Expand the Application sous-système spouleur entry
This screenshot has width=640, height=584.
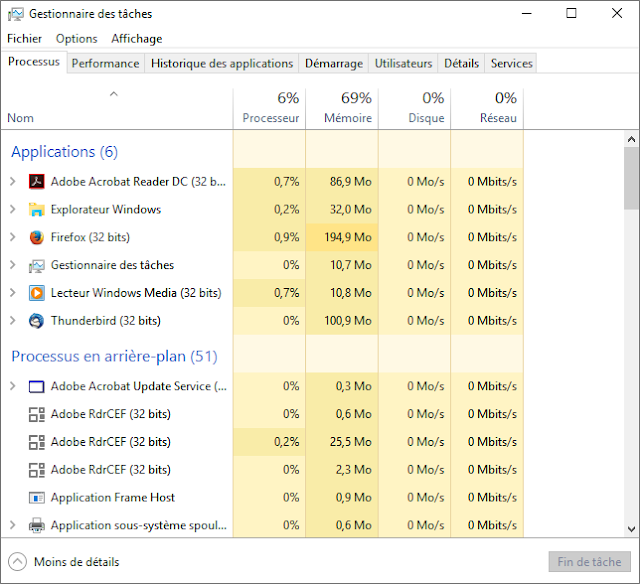(x=13, y=525)
